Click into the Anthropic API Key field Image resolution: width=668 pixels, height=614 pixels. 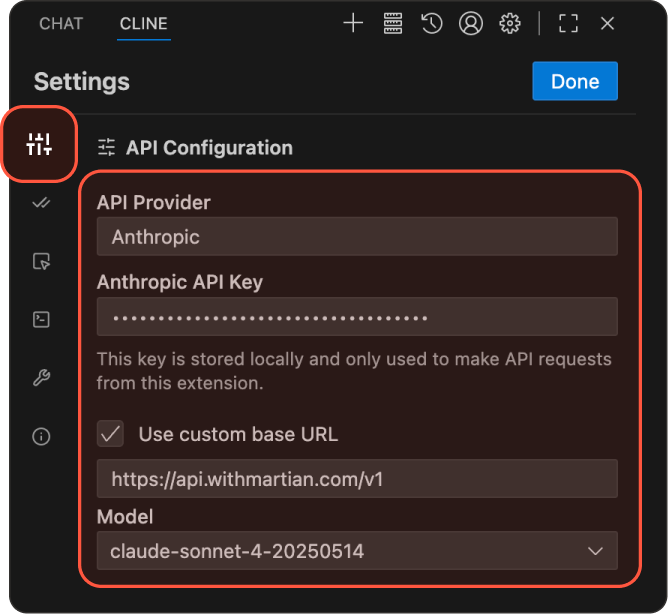pyautogui.click(x=357, y=317)
